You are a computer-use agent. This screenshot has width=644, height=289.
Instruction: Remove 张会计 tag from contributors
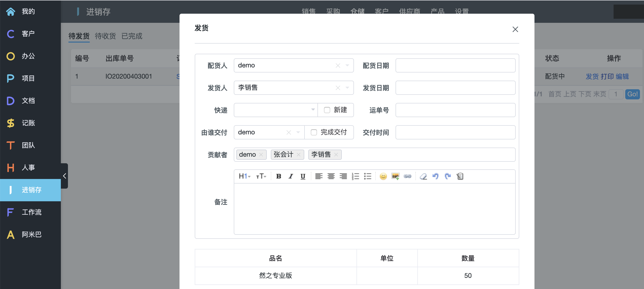[299, 155]
